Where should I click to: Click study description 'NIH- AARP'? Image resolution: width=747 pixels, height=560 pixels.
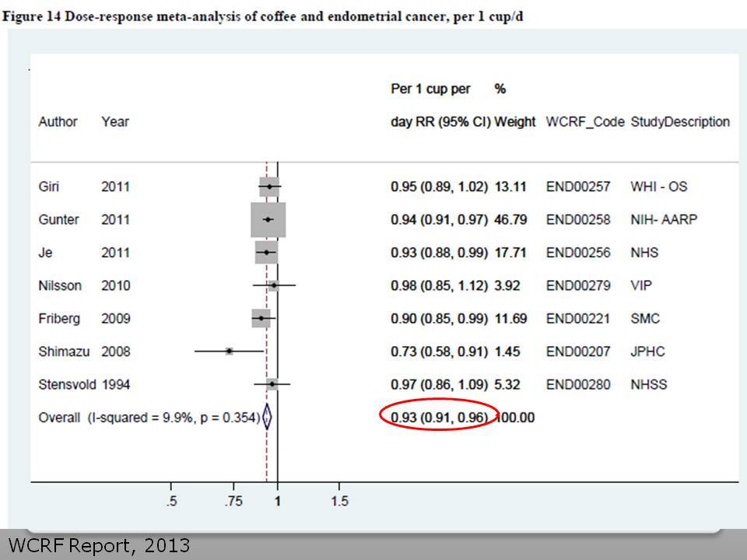[x=664, y=219]
